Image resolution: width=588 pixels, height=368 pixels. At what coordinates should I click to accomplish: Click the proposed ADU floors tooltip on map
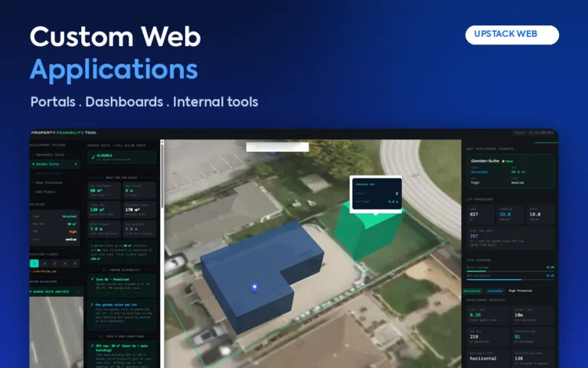tap(376, 194)
